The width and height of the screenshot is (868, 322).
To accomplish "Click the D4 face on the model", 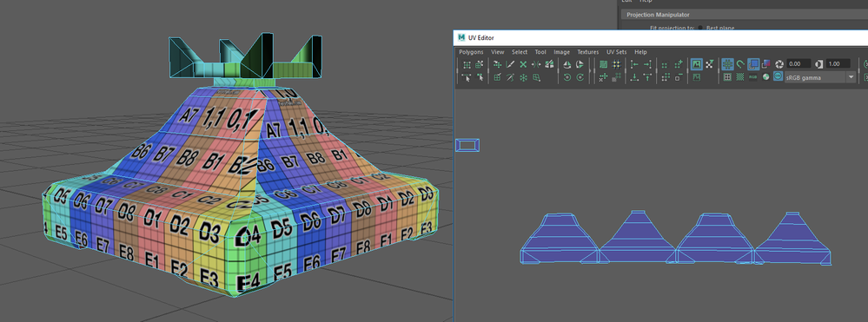I will [x=248, y=237].
